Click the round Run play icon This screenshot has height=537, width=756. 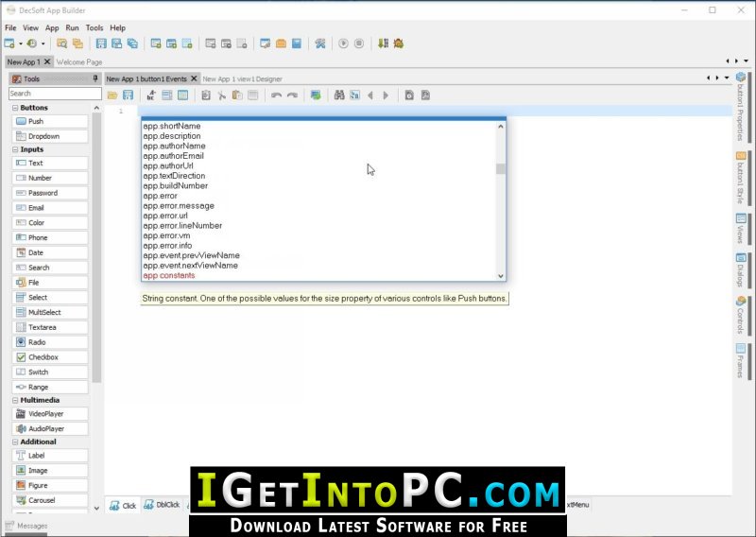click(343, 43)
